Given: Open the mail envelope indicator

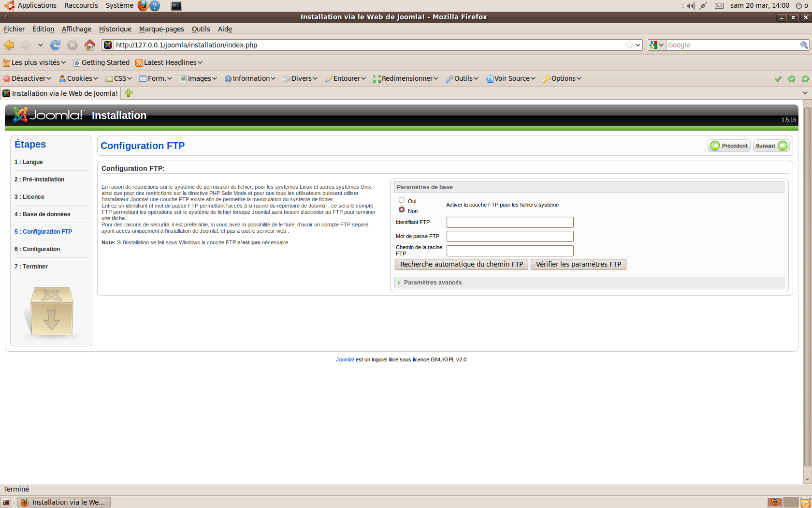Looking at the screenshot, I should 719,6.
